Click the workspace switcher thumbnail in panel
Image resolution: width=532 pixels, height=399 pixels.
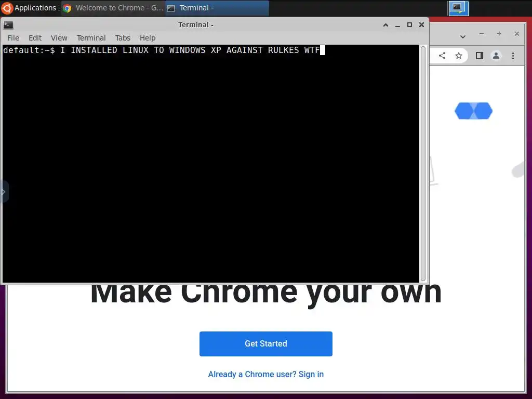[x=458, y=8]
